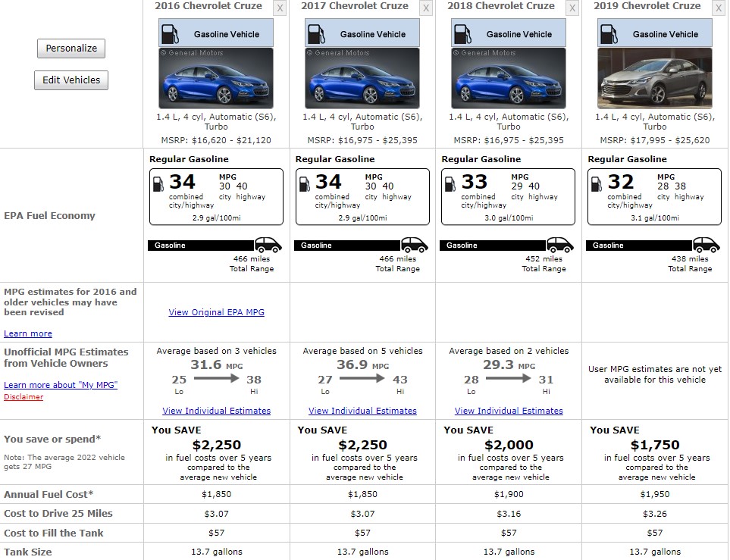Image resolution: width=730 pixels, height=560 pixels.
Task: Click the gas pump icon for 2019 Cruze header
Action: tap(609, 34)
